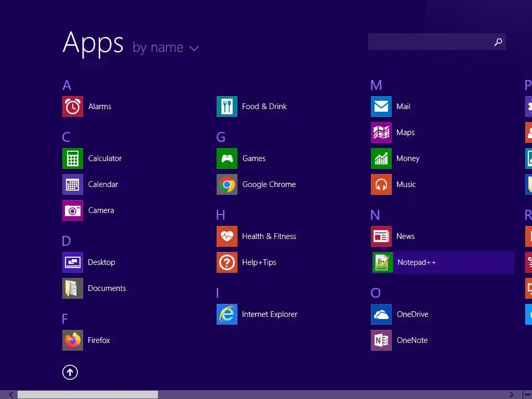
Task: Click the horizontal scrollbar thumb
Action: coord(88,395)
